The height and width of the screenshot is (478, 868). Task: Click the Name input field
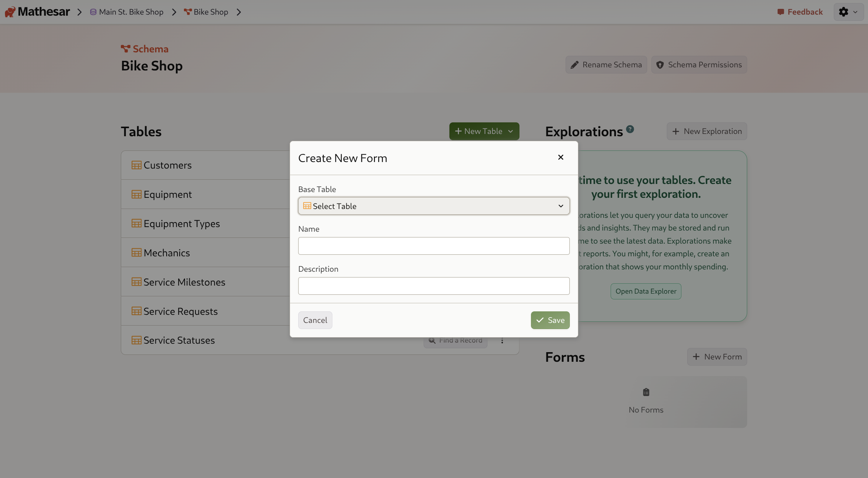point(434,246)
